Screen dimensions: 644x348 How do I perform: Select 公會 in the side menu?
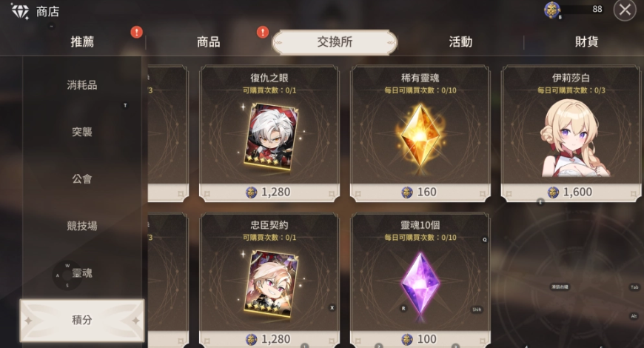[82, 178]
